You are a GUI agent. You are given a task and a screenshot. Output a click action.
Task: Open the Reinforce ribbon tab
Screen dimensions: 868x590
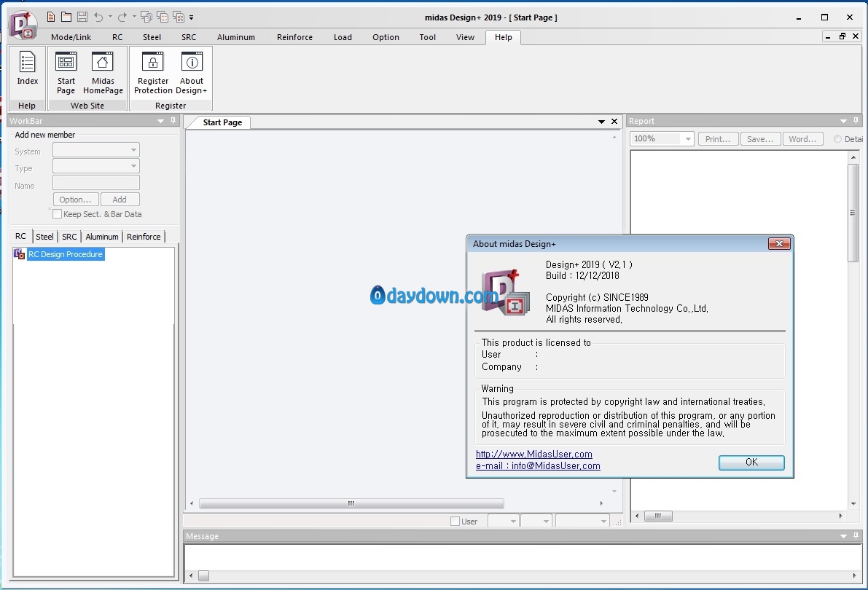click(294, 37)
